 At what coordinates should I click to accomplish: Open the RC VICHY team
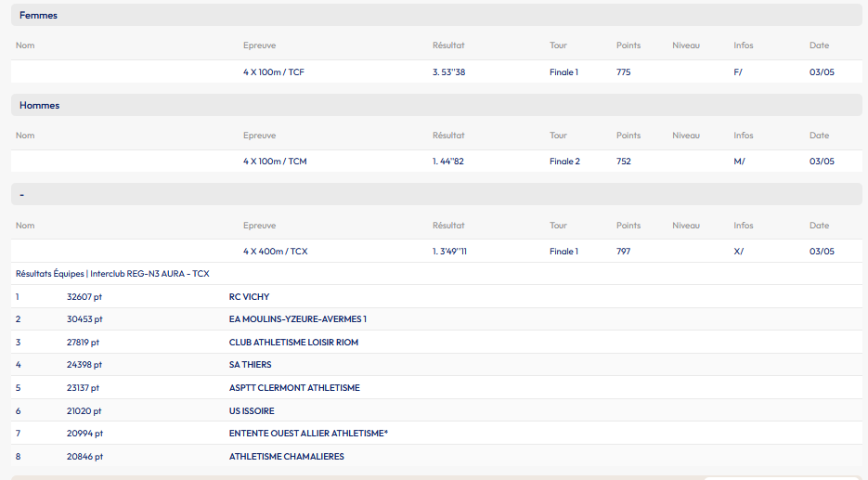tap(249, 297)
